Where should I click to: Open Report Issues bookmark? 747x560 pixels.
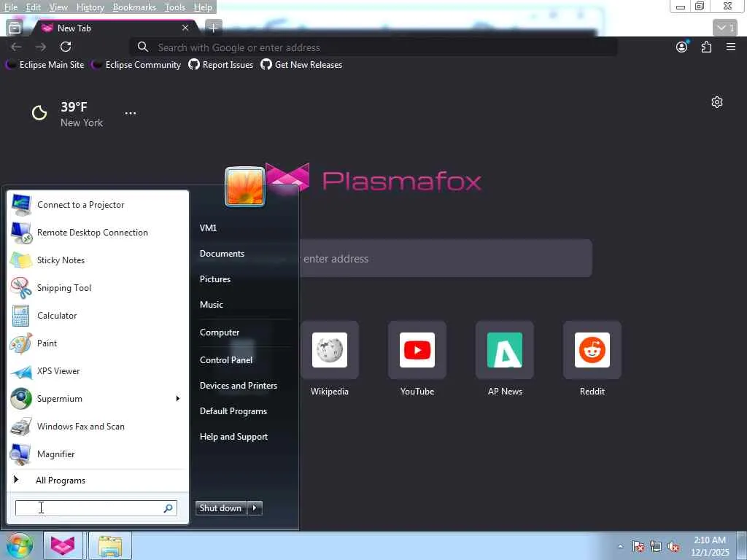[220, 65]
